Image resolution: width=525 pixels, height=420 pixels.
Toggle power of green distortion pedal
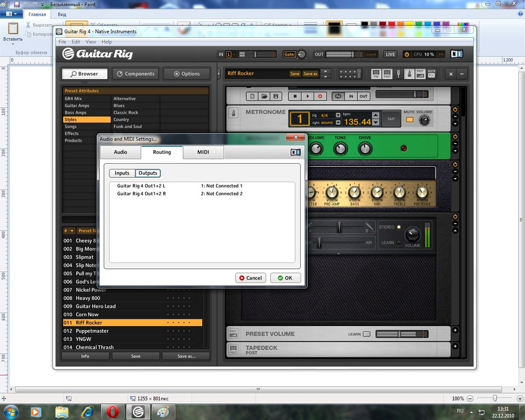coord(455,136)
